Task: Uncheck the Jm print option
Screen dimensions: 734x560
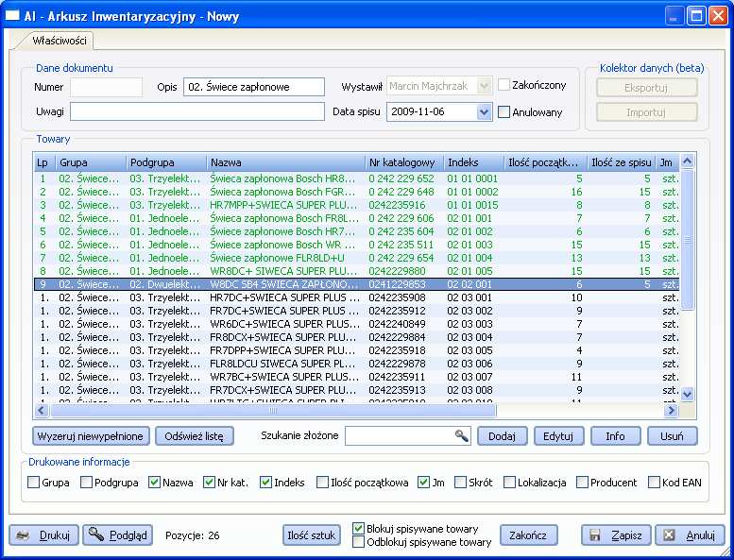Action: point(423,482)
